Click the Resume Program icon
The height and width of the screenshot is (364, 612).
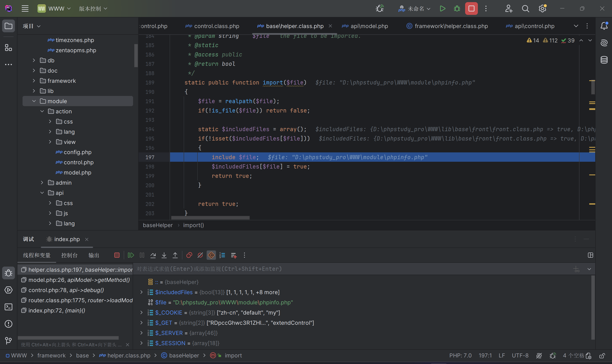click(x=131, y=255)
